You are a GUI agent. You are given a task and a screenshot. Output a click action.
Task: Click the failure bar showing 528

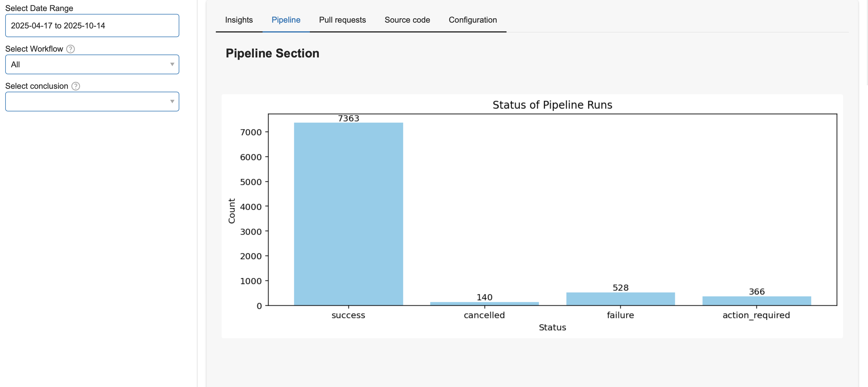(x=620, y=298)
